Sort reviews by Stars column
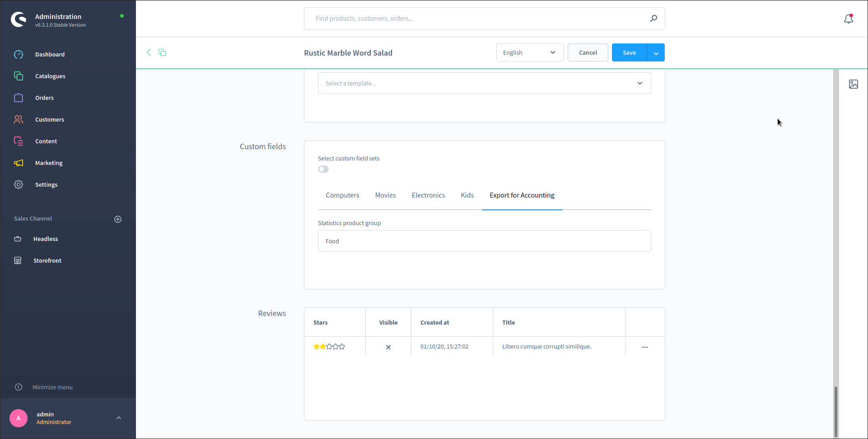Screen dimensions: 868x439 pos(335,322)
